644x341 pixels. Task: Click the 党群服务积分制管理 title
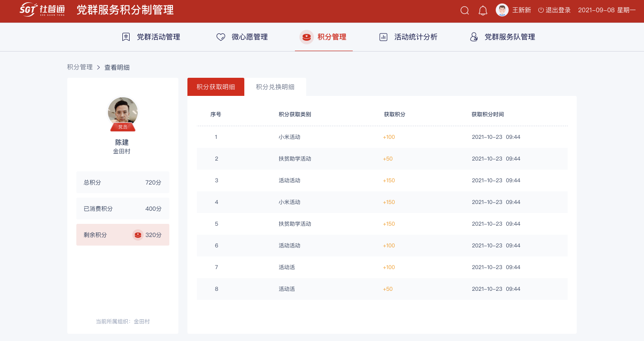coord(125,10)
